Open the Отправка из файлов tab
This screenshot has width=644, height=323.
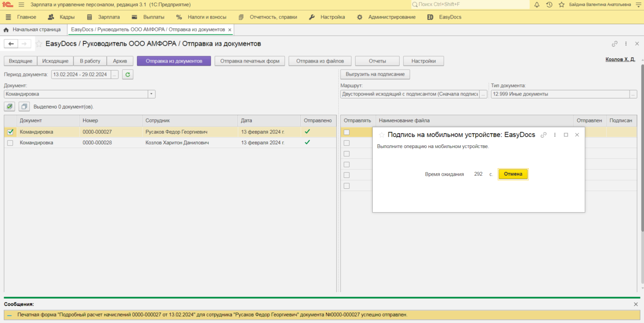320,61
